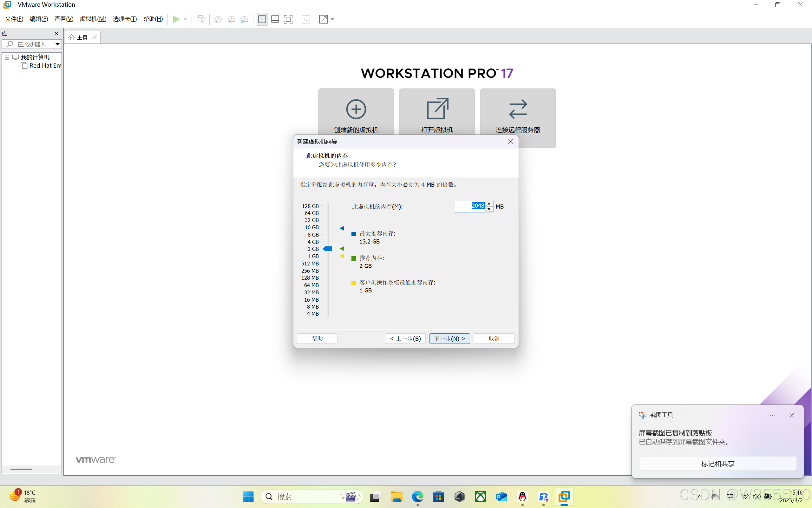
Task: Click VMware Workstation icon on taskbar
Action: coord(564,497)
